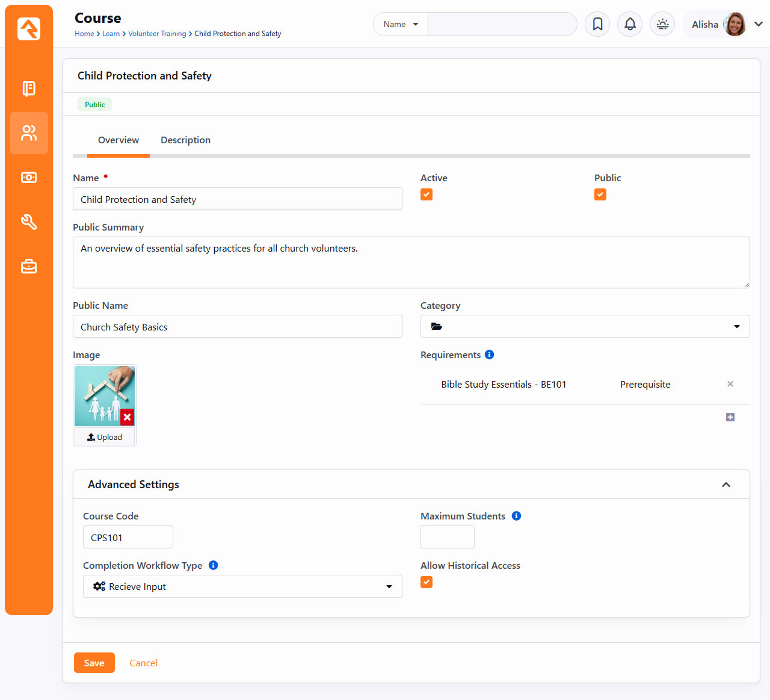Image resolution: width=770 pixels, height=700 pixels.
Task: Disable Allow Historical Access
Action: tap(427, 582)
